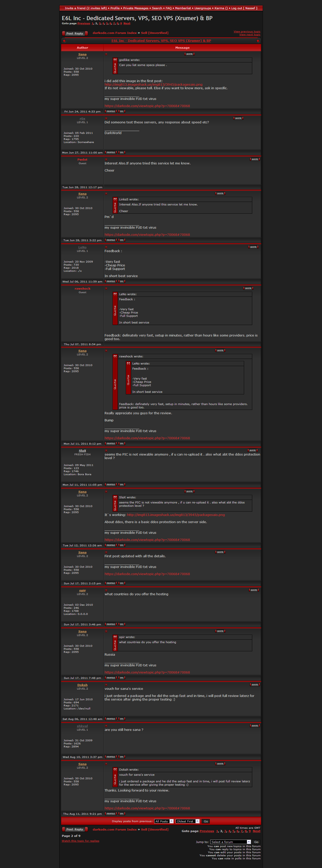The image size is (322, 868).
Task: Open PROFILE icon under LeNo's post
Action: 110,281
